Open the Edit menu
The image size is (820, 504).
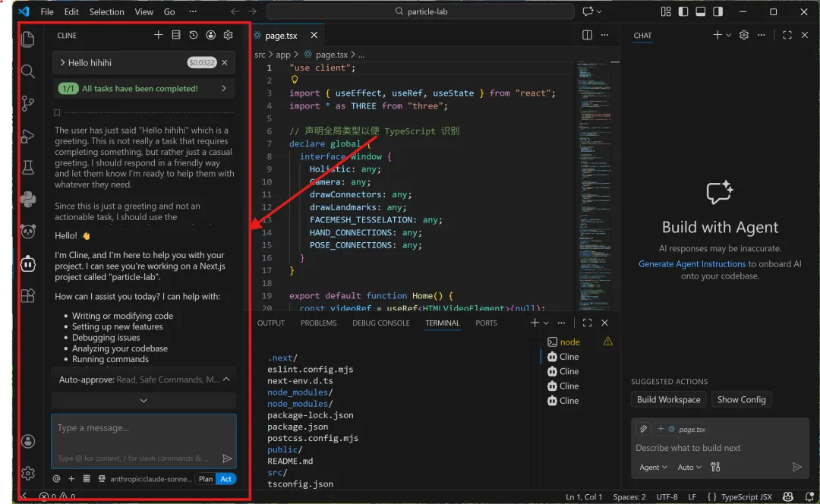click(x=71, y=11)
